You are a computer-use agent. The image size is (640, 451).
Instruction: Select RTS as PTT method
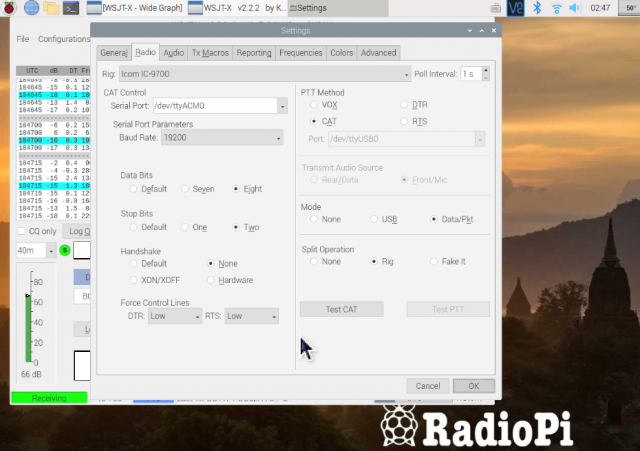(x=414, y=121)
